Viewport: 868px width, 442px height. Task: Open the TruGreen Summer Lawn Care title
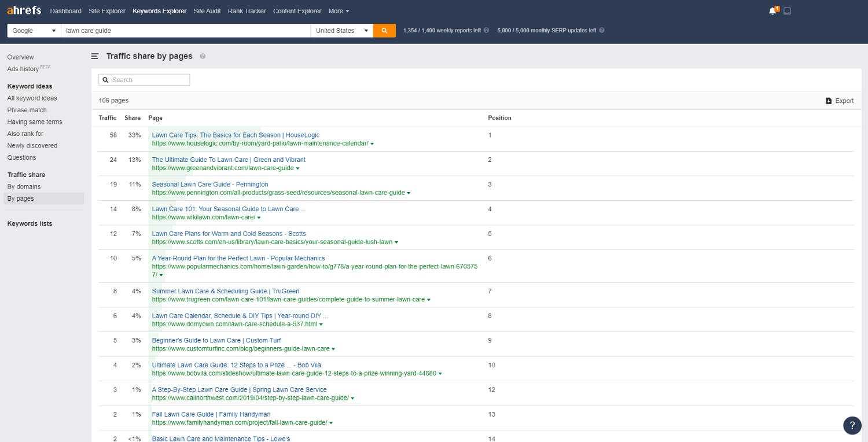226,292
